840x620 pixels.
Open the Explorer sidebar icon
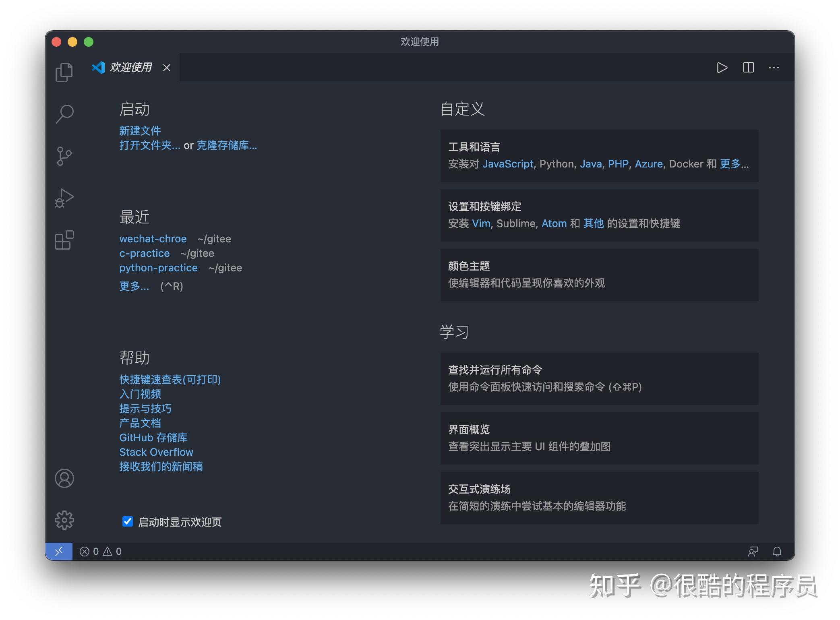64,72
